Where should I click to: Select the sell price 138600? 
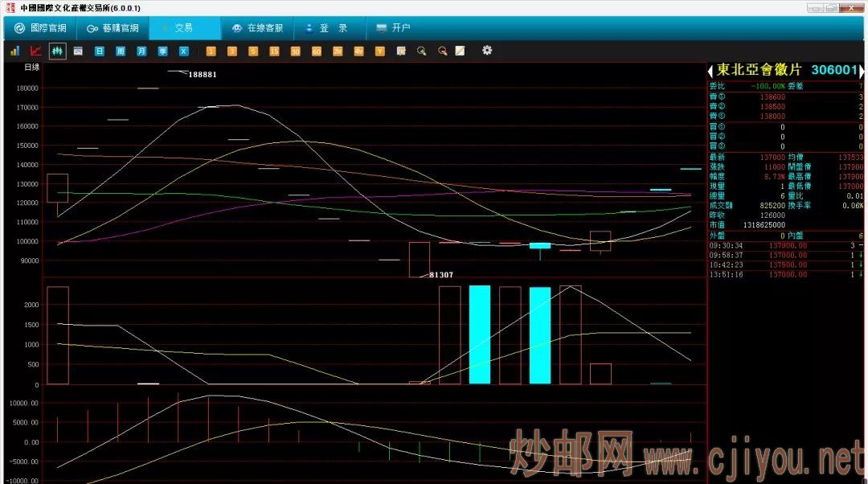(773, 97)
